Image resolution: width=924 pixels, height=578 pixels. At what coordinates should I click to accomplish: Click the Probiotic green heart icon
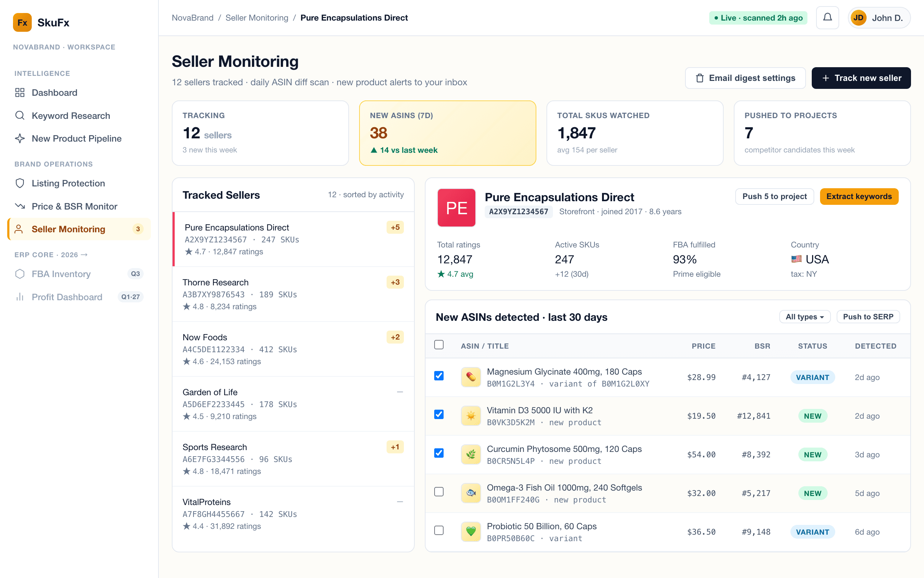471,532
